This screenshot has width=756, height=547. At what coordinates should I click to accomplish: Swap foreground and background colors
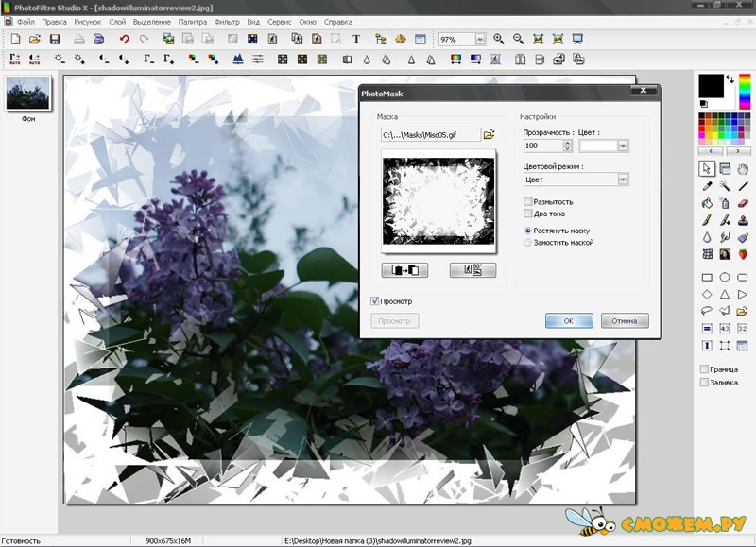(x=730, y=79)
